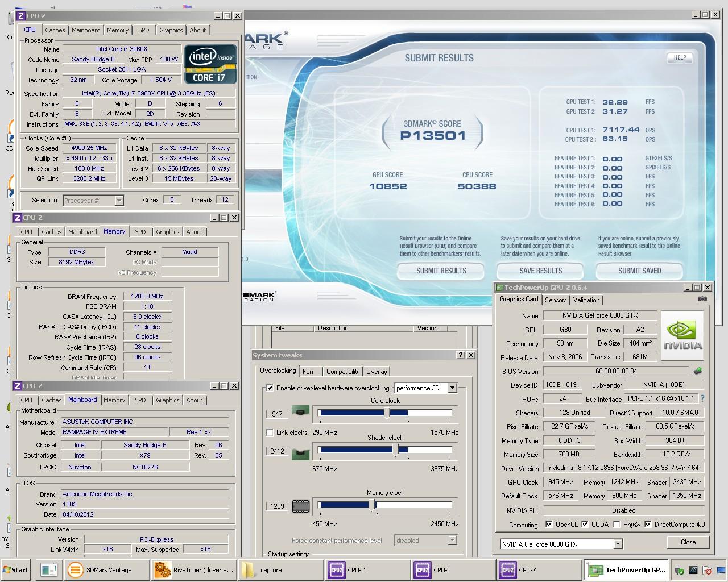Switch to Caches tab in top CPU-Z

point(55,30)
